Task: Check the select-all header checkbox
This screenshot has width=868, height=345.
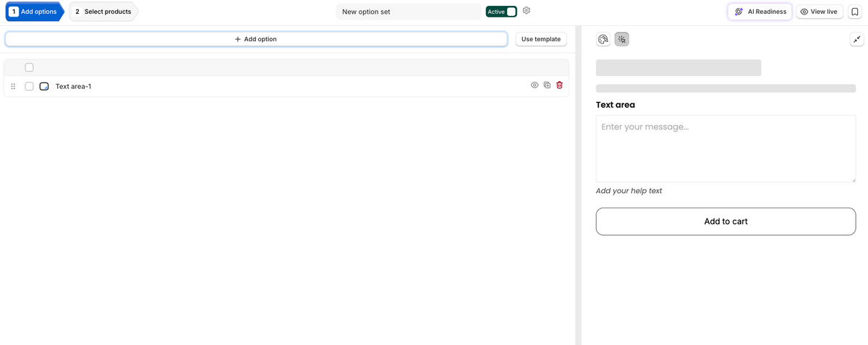Action: (x=29, y=67)
